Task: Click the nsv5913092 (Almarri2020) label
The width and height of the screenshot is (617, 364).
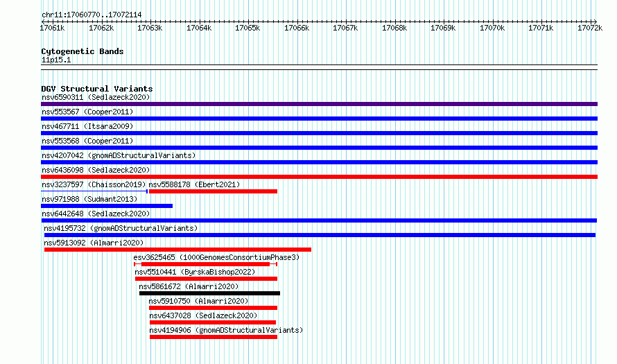Action: (94, 243)
